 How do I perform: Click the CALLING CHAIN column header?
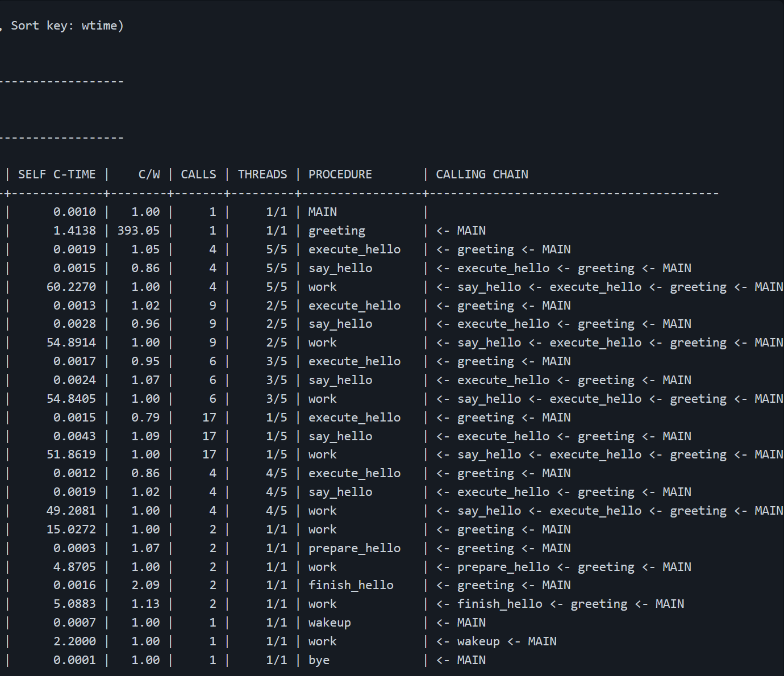click(x=482, y=174)
